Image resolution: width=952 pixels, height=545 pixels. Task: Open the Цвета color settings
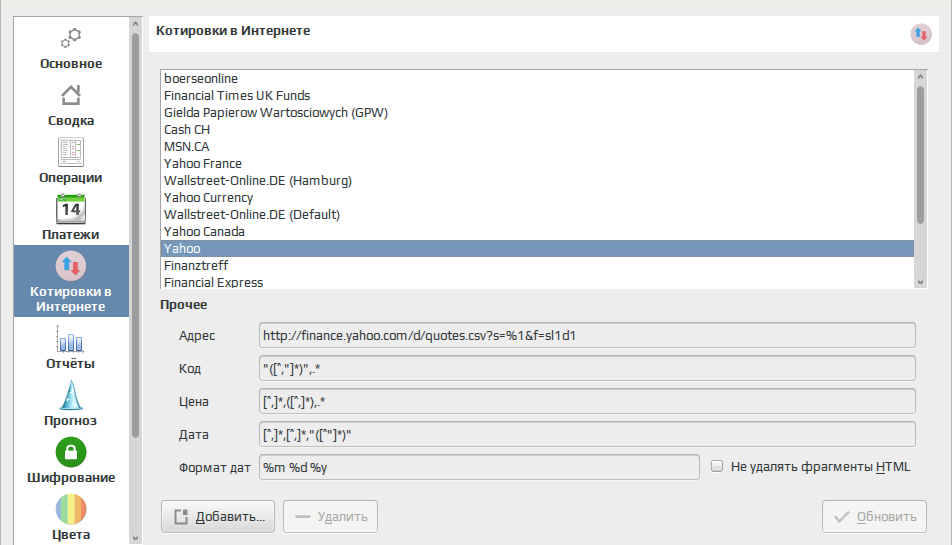click(x=71, y=517)
